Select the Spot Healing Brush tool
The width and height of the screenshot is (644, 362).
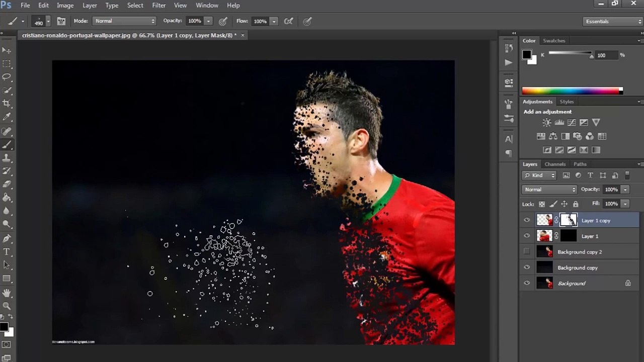(x=7, y=131)
